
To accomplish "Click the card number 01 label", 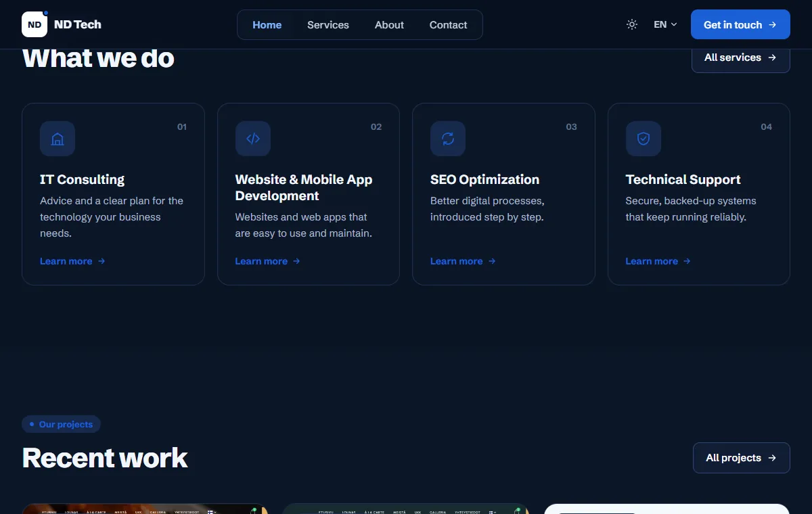I will coord(182,126).
